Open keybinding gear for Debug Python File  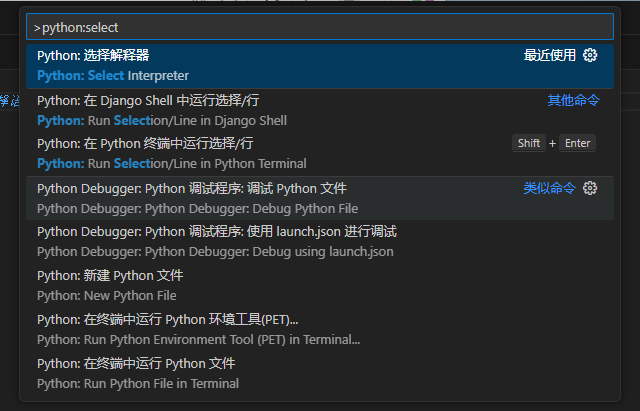[x=589, y=188]
